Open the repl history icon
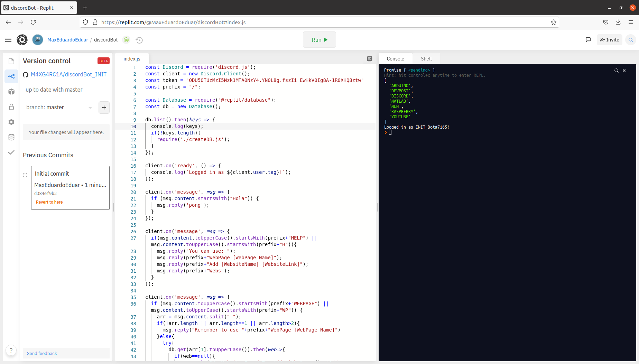The image size is (639, 364). click(139, 40)
